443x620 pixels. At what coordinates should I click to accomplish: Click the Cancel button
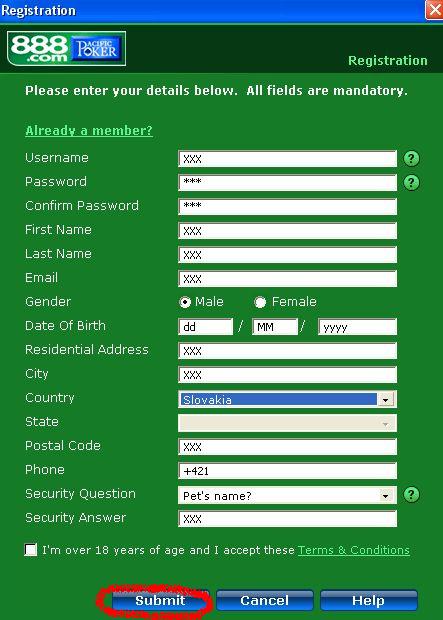coord(265,601)
